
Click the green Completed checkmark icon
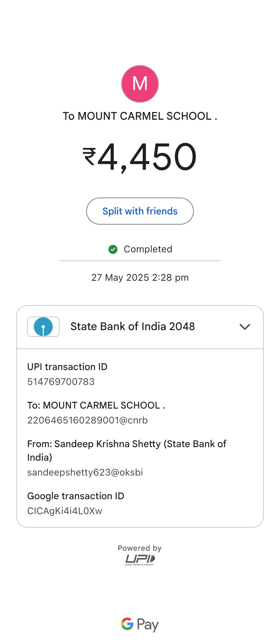point(113,249)
